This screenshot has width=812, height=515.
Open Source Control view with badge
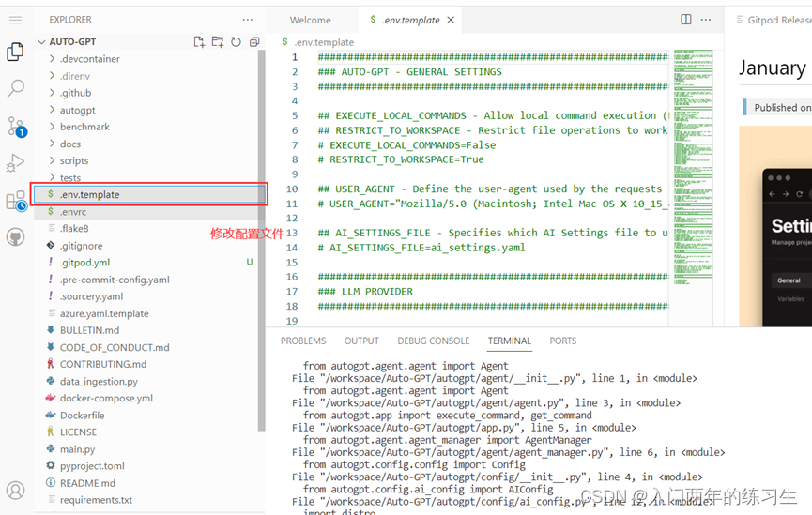click(16, 127)
